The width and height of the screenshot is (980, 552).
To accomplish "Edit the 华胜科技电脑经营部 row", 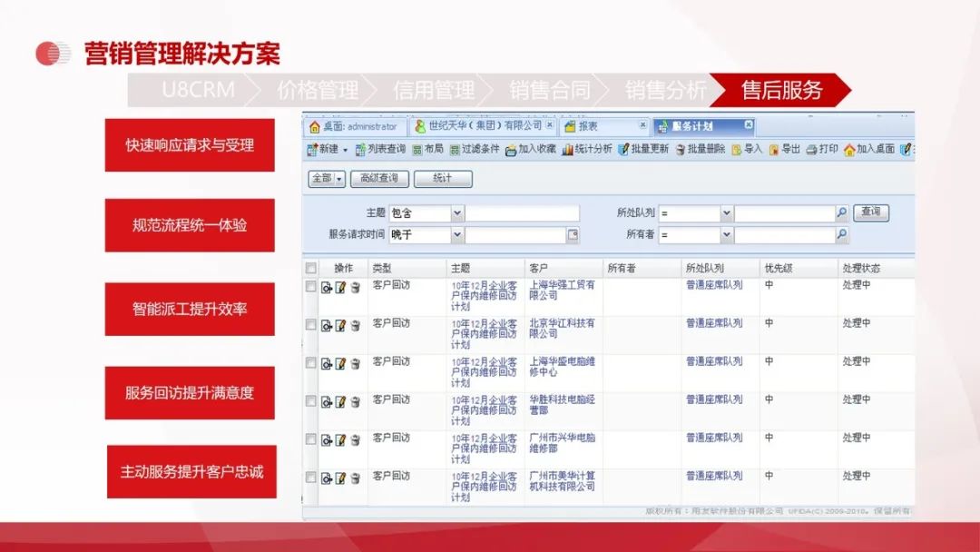I will pyautogui.click(x=340, y=402).
